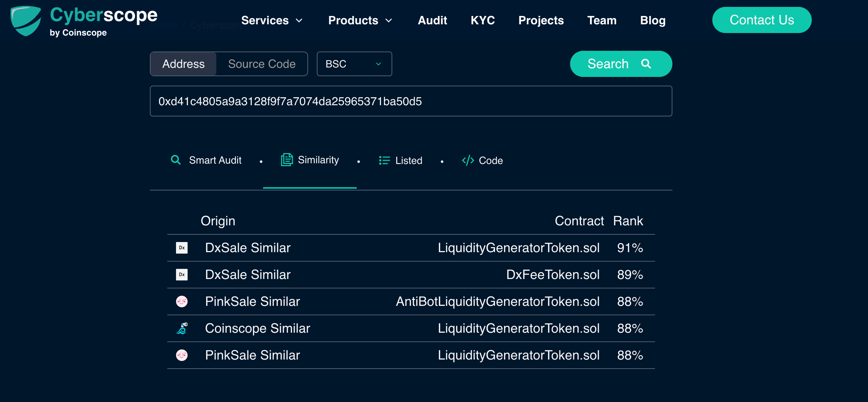This screenshot has width=868, height=402.
Task: Click the 88% rank in the Coinscope row
Action: (630, 328)
